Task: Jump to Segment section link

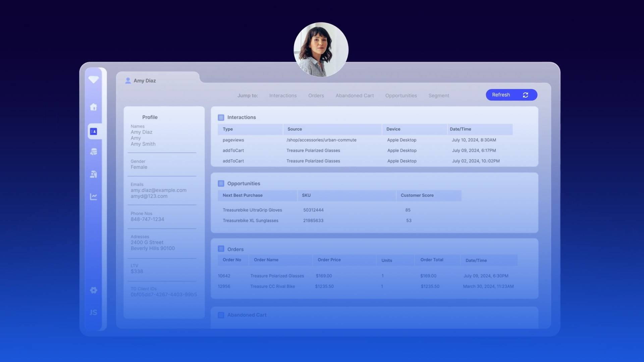Action: (438, 96)
